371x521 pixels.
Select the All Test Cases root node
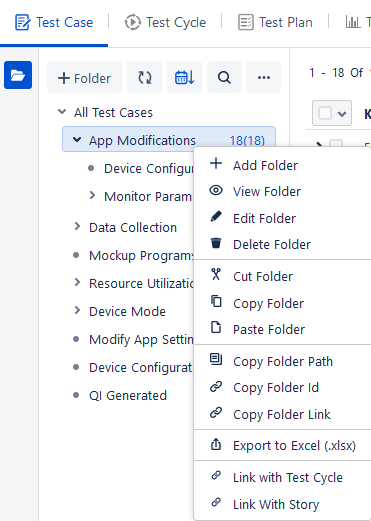(113, 113)
